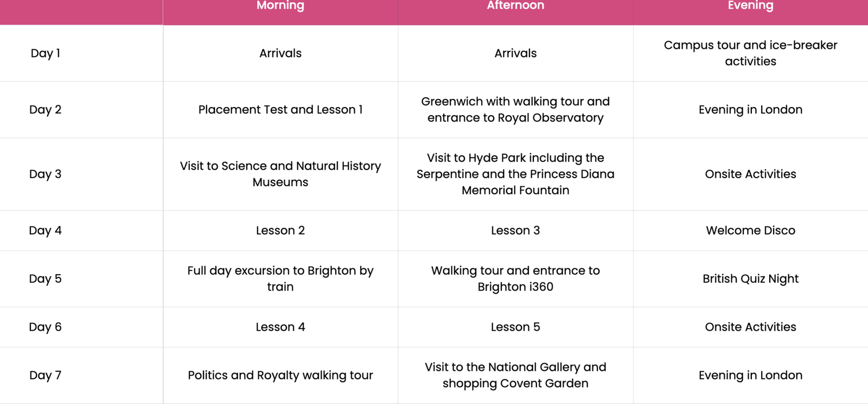
Task: Click Visit to Science and Natural History Museums
Action: click(280, 174)
